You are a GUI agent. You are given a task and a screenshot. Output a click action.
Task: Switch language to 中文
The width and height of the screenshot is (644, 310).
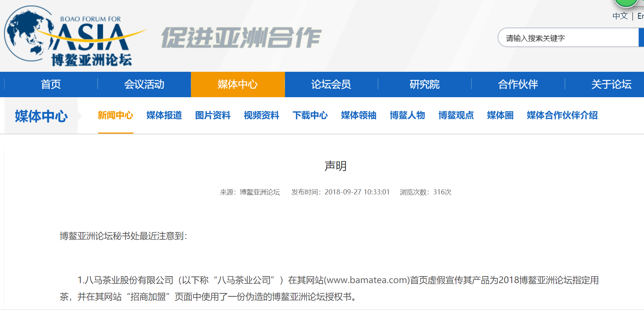coord(620,16)
